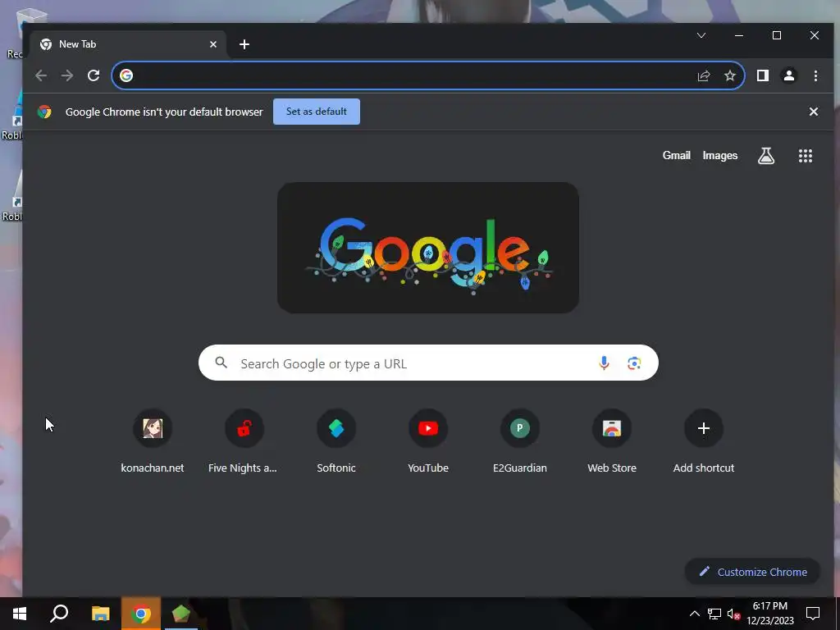Open the Windows Start menu
The height and width of the screenshot is (630, 840).
(x=20, y=614)
